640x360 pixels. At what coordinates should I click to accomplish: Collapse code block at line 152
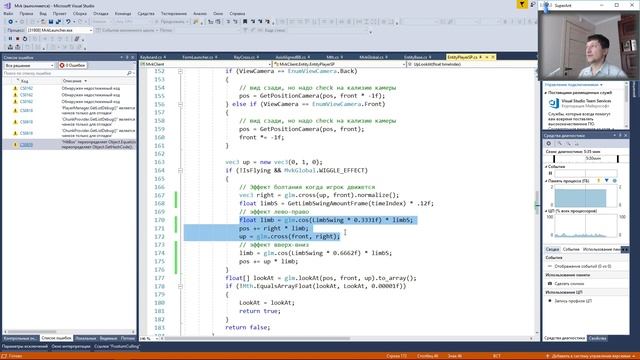180,71
